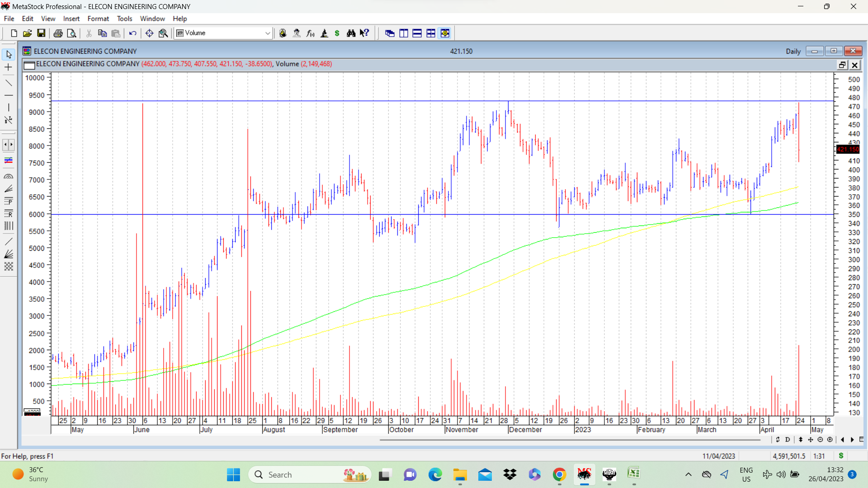Image resolution: width=868 pixels, height=488 pixels.
Task: Open the Indicator Builder f(x) icon
Action: pos(311,33)
